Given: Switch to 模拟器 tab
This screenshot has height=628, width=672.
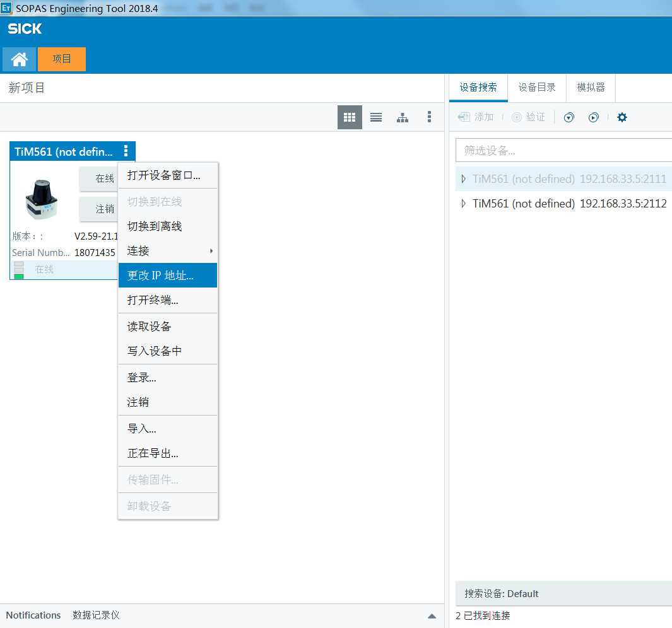Looking at the screenshot, I should [x=591, y=88].
